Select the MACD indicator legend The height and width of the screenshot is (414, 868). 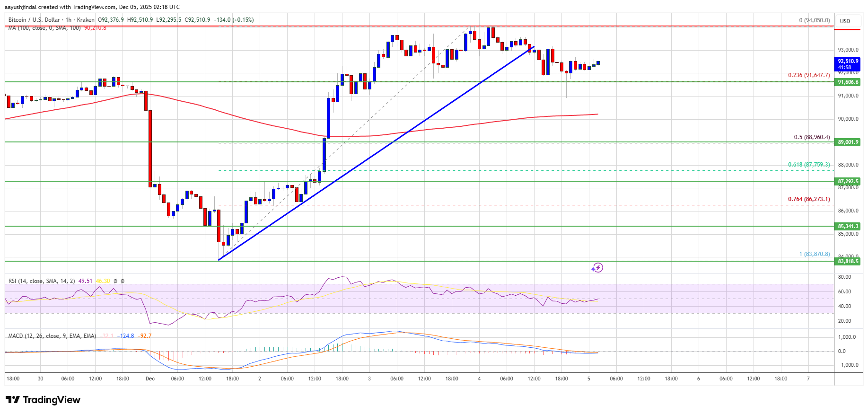[x=52, y=336]
